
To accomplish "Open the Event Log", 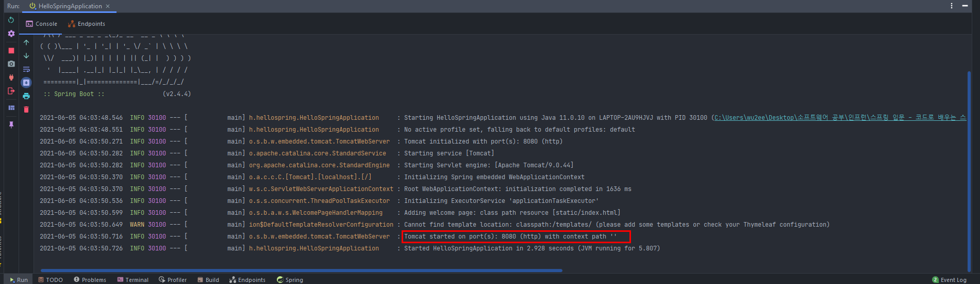I will (949, 279).
